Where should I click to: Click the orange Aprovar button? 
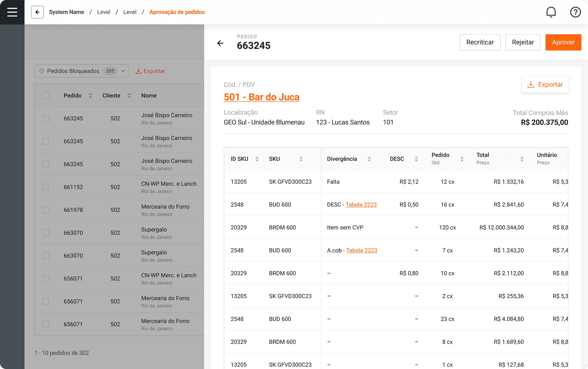click(x=563, y=42)
